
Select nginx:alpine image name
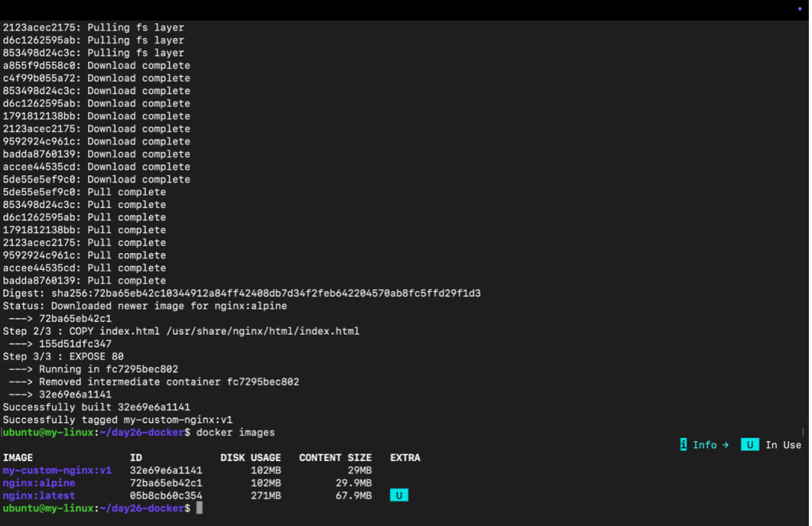pyautogui.click(x=39, y=483)
